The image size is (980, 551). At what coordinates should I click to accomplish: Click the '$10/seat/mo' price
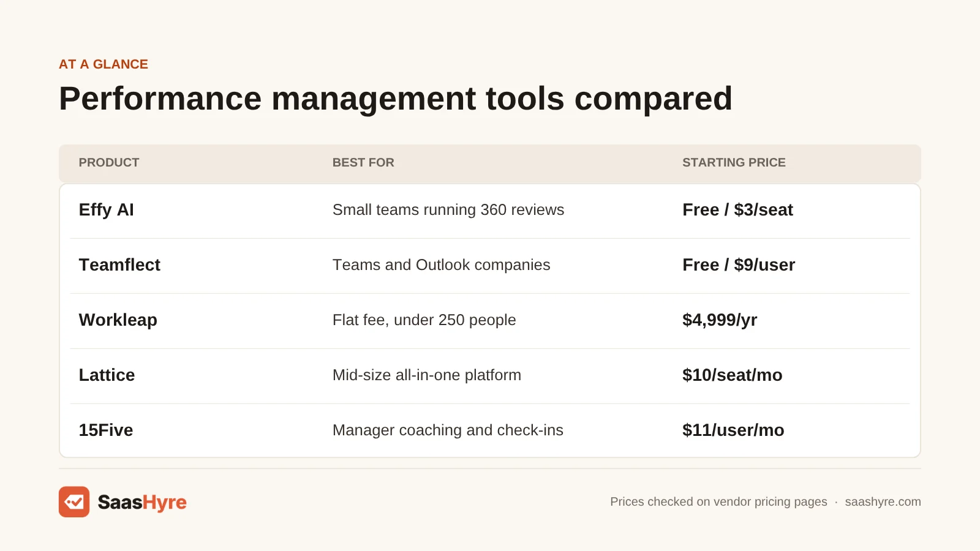[x=733, y=375]
